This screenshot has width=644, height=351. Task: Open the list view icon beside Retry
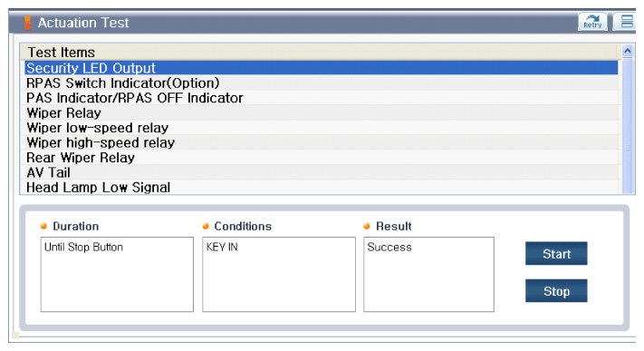(625, 22)
